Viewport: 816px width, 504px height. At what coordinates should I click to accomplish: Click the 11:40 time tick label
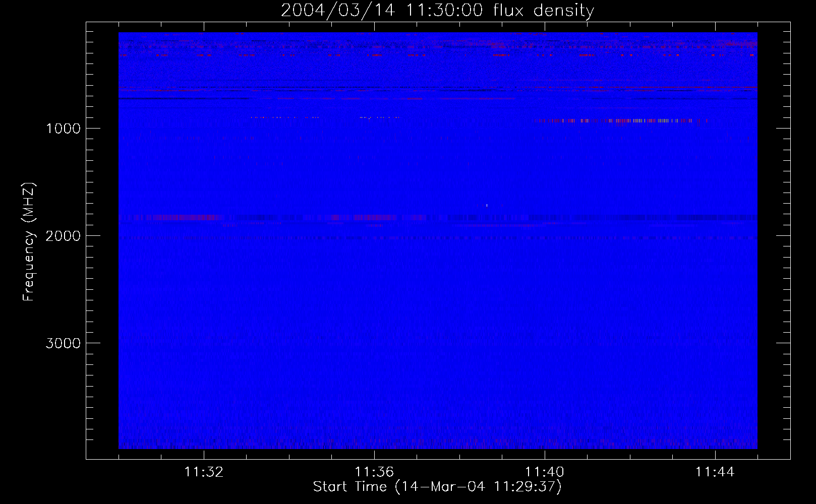tap(545, 472)
